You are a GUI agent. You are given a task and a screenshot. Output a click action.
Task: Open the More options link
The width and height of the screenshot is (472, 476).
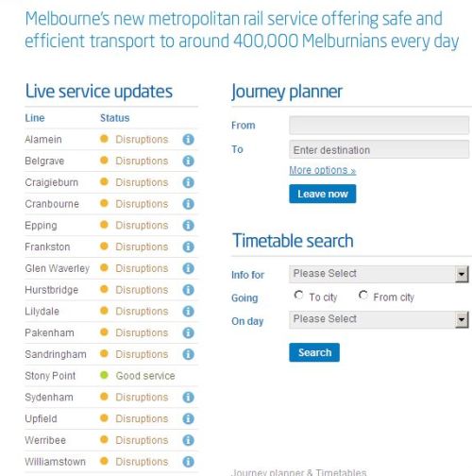(323, 170)
